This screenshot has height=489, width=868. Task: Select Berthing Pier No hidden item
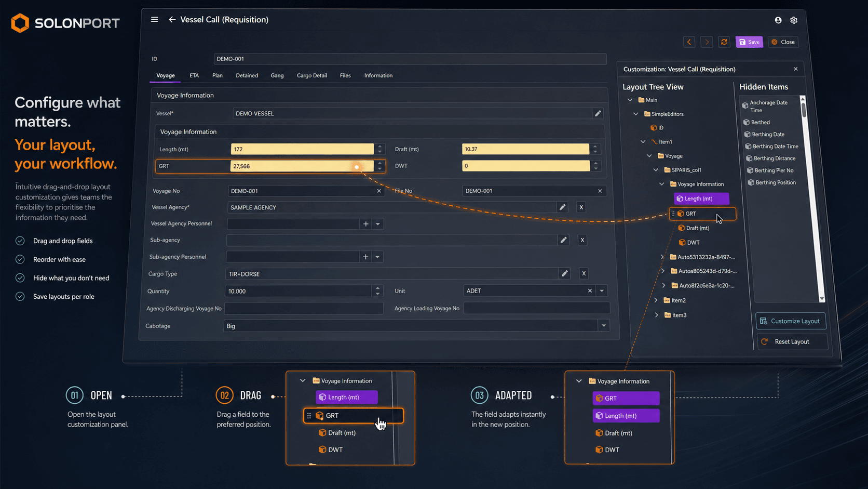(x=770, y=170)
